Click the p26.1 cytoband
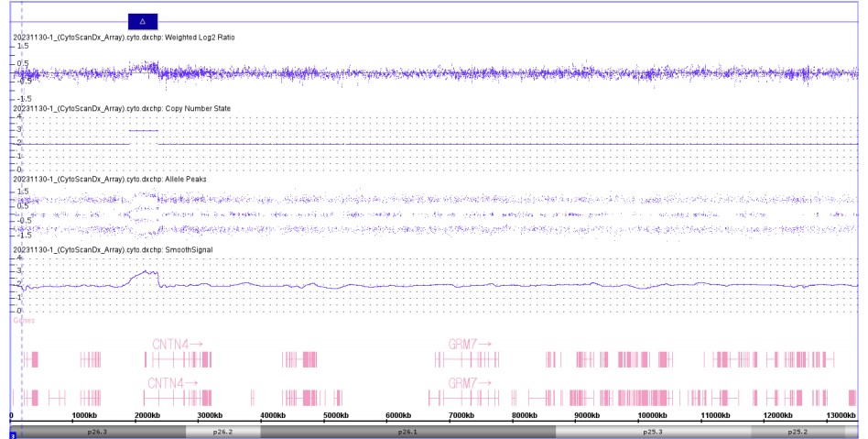 pyautogui.click(x=407, y=431)
